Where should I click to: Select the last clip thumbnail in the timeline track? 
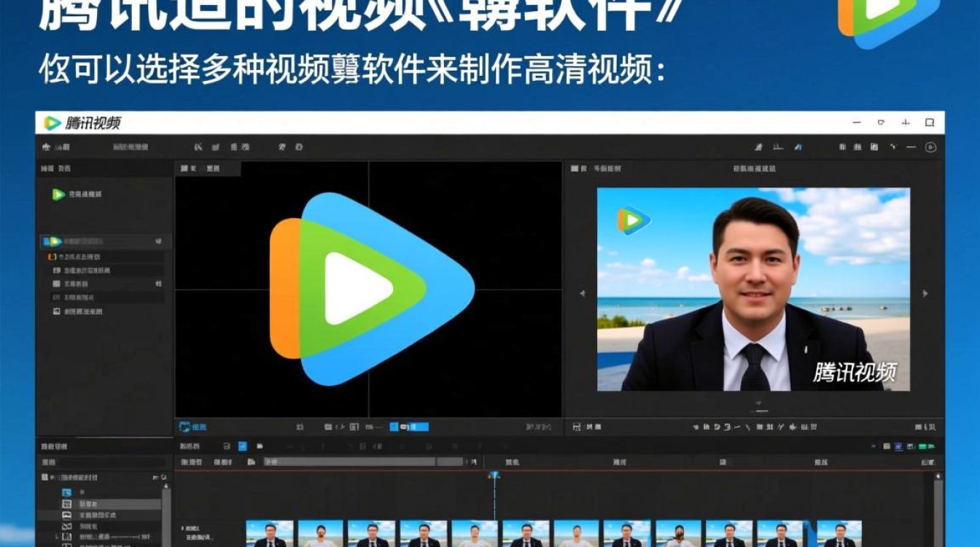[x=839, y=533]
